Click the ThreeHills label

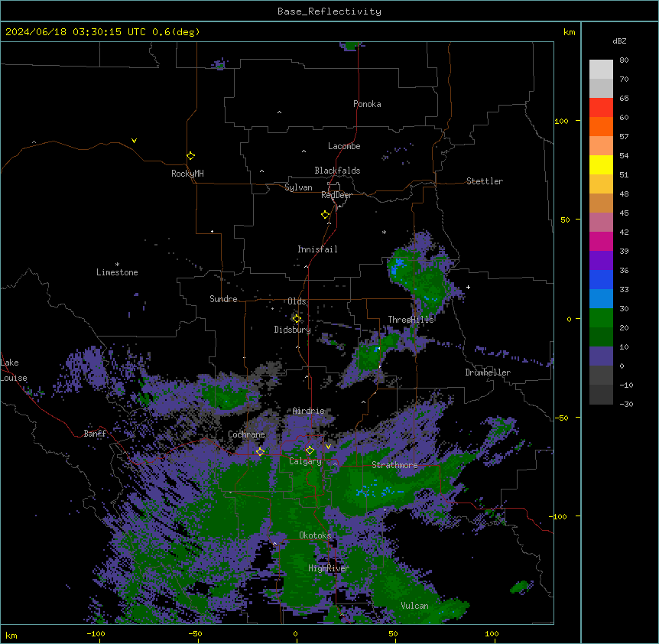click(411, 320)
